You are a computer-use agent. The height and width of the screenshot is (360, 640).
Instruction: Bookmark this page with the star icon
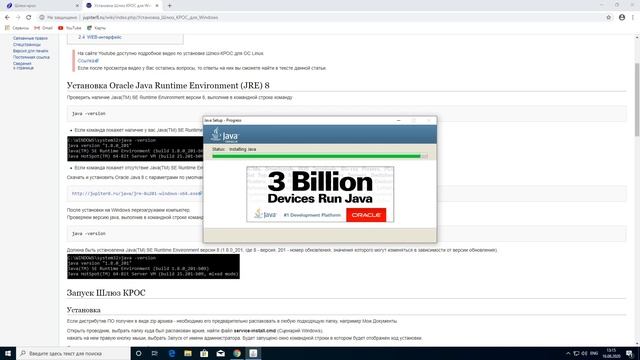point(609,18)
